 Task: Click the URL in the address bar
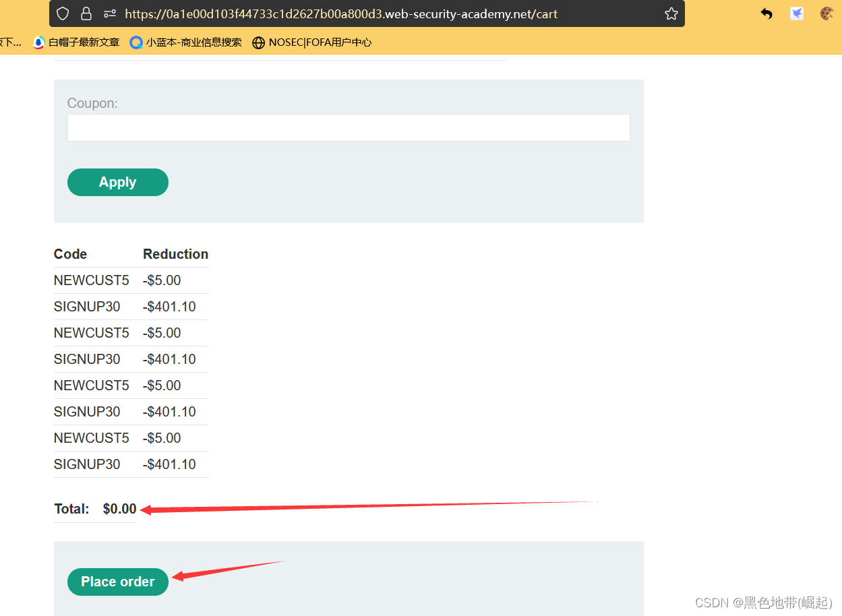click(x=341, y=13)
